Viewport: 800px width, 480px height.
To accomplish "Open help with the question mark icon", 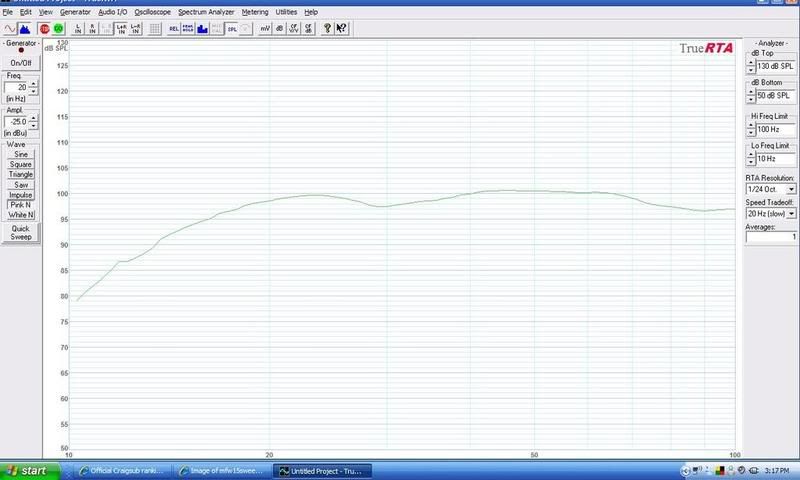I will (327, 29).
